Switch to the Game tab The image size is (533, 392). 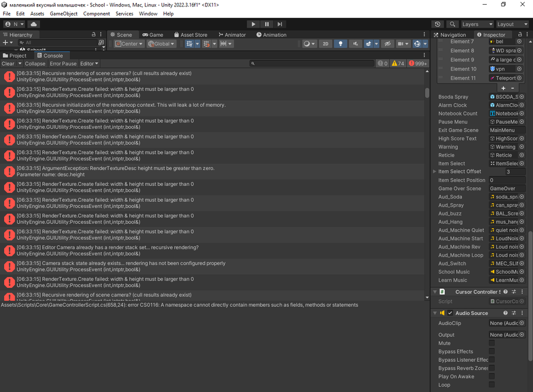[x=153, y=35]
